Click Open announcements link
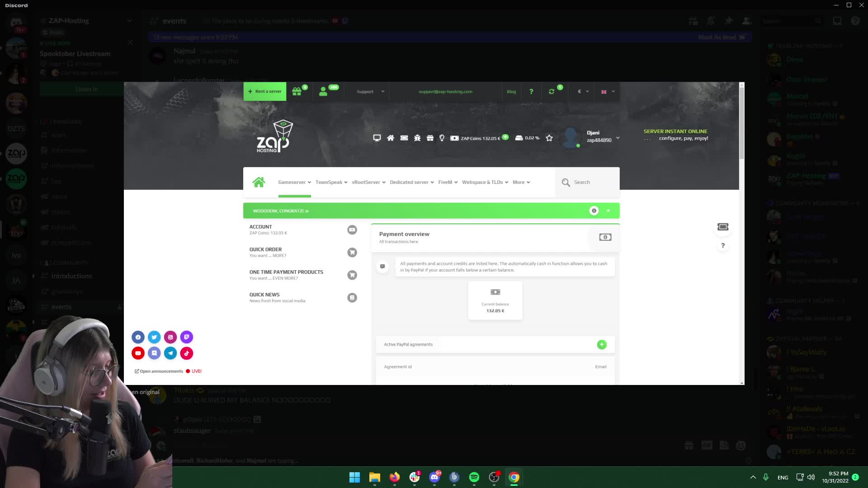This screenshot has height=488, width=868. point(159,371)
